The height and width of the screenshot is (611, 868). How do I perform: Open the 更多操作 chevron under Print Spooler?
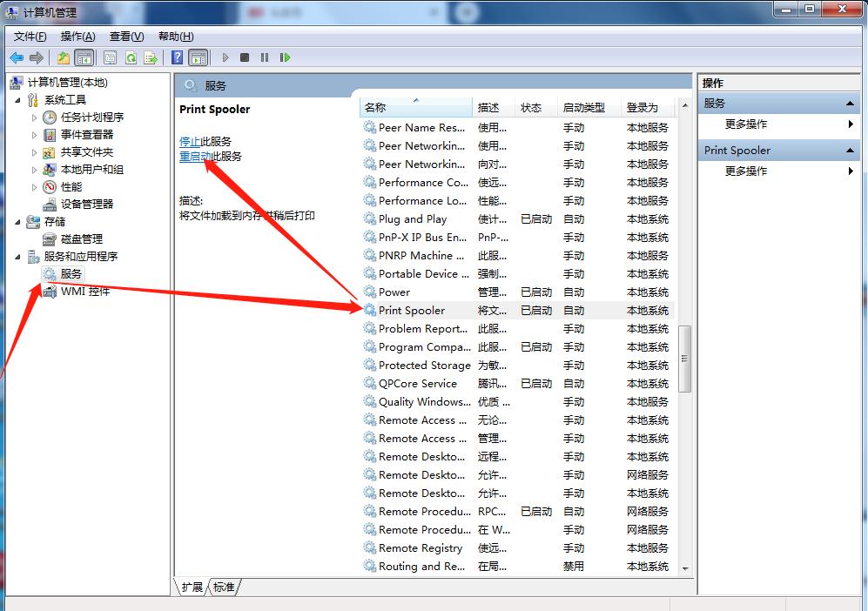pyautogui.click(x=851, y=171)
